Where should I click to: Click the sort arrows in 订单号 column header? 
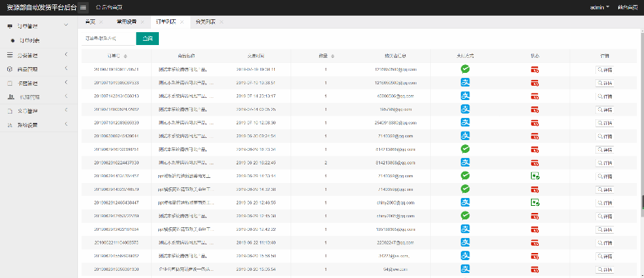(x=125, y=56)
